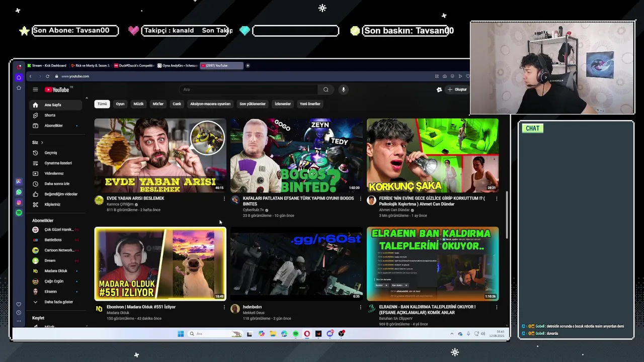Select the Müzik filter chip
This screenshot has width=644, height=362.
(x=138, y=104)
